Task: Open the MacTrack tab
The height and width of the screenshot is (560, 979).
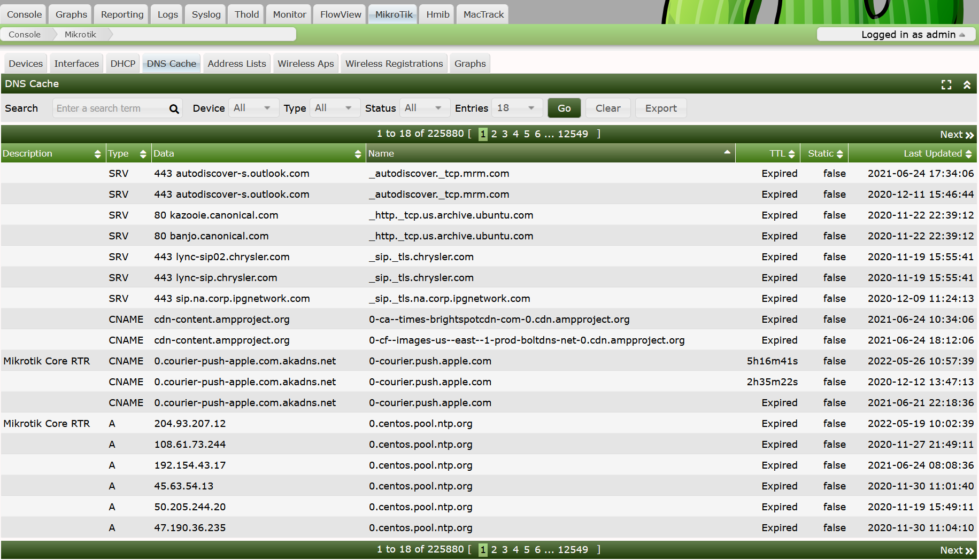Action: 483,14
